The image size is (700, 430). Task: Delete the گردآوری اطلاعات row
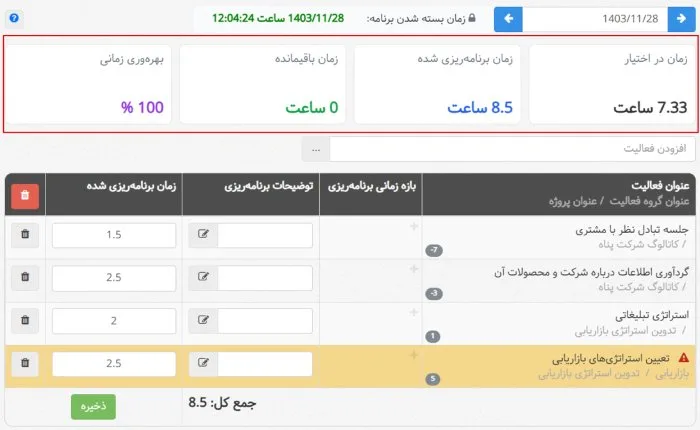click(25, 278)
